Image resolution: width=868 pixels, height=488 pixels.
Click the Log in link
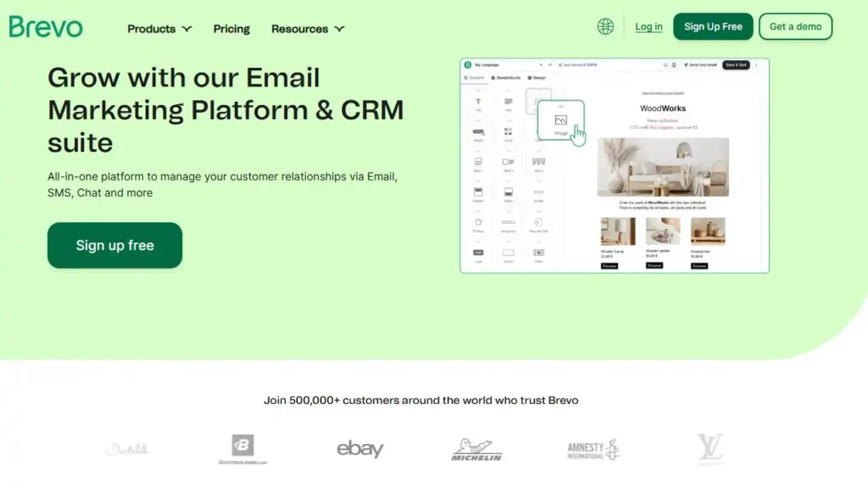click(x=648, y=27)
